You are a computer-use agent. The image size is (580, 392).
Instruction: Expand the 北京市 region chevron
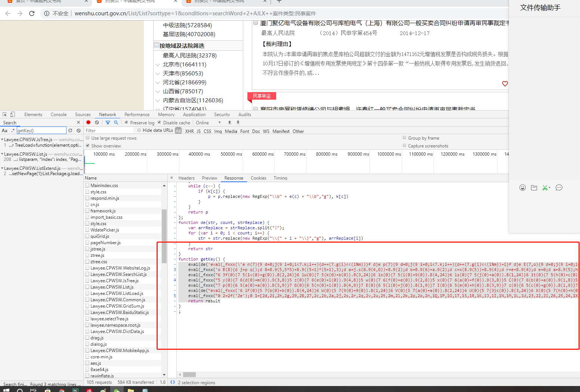pos(158,65)
